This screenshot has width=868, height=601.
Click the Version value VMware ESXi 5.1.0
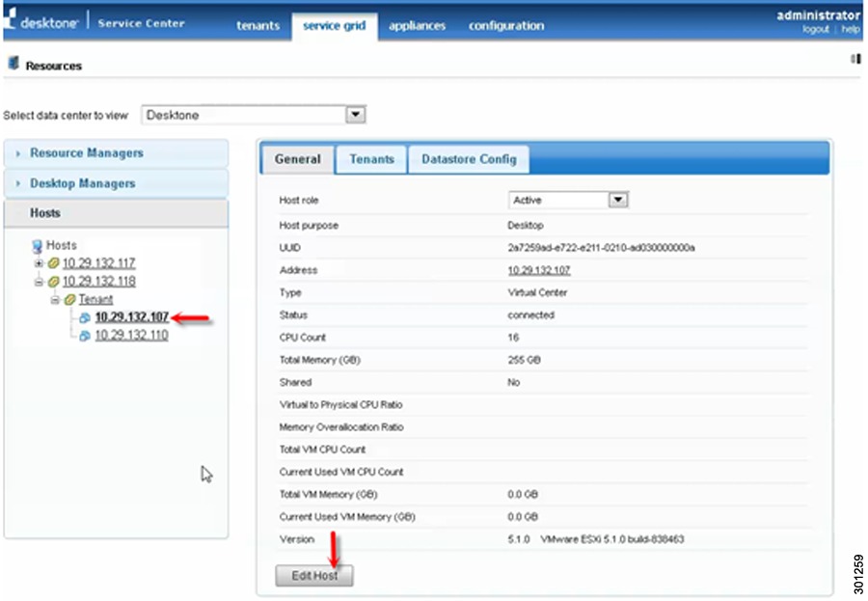611,539
